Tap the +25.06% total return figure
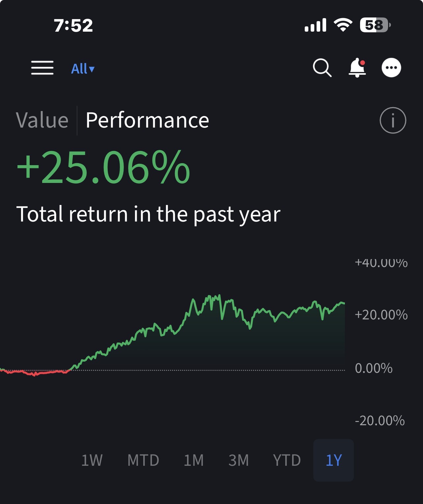Viewport: 423px width, 504px height. tap(103, 167)
